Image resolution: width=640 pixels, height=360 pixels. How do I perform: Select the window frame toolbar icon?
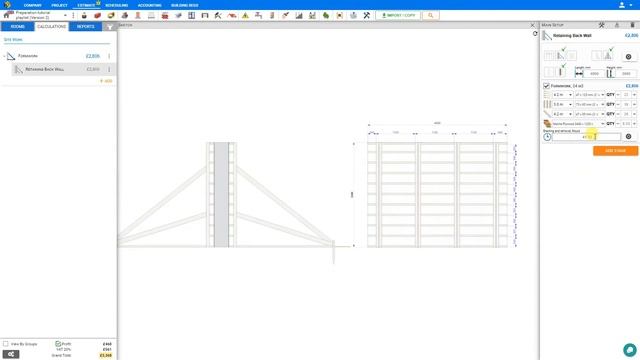[191, 16]
